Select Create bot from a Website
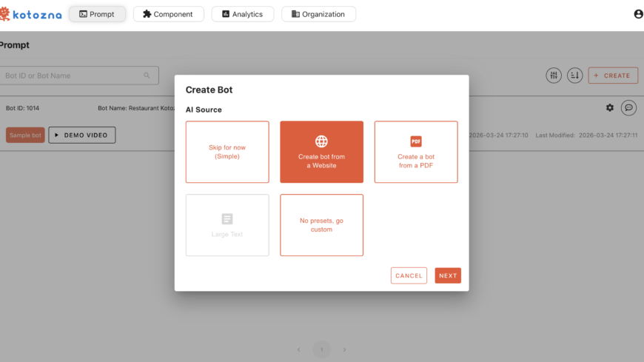This screenshot has height=362, width=644. pos(321,152)
